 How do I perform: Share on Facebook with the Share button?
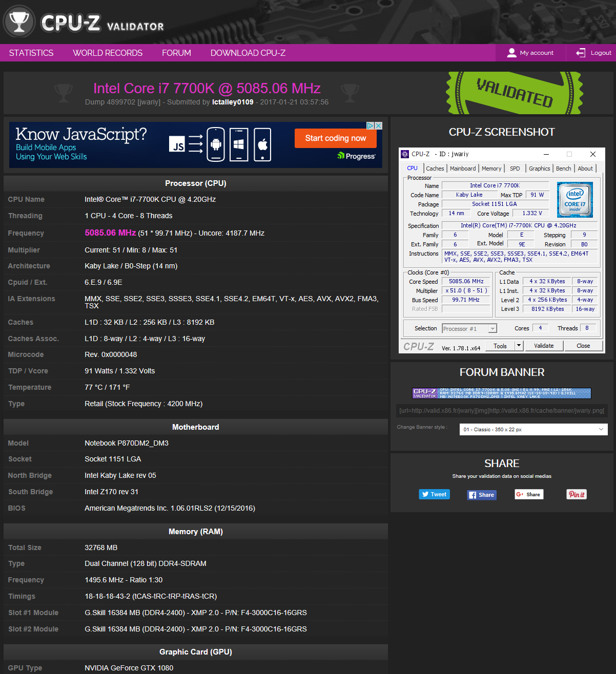[x=482, y=495]
